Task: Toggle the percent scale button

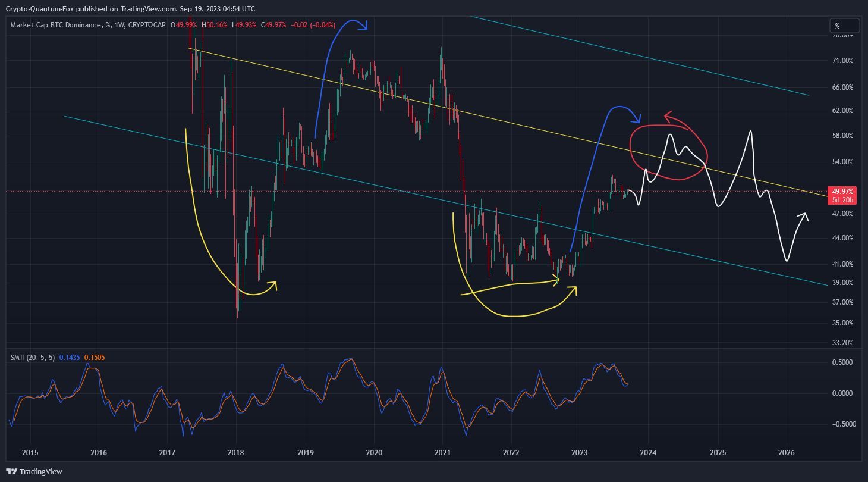Action: click(x=845, y=26)
